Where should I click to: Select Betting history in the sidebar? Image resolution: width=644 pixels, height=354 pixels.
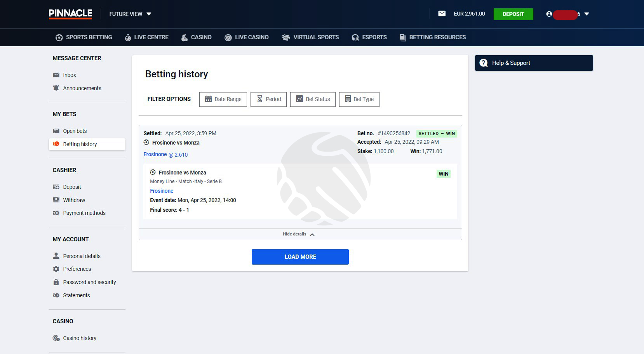click(87, 144)
